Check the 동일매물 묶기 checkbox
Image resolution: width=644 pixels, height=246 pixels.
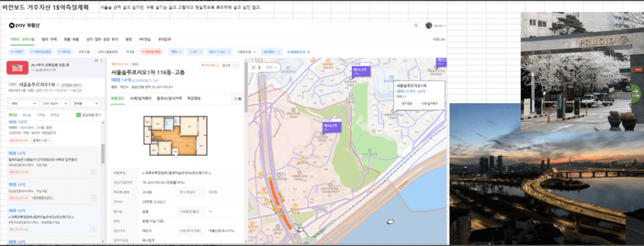click(79, 115)
